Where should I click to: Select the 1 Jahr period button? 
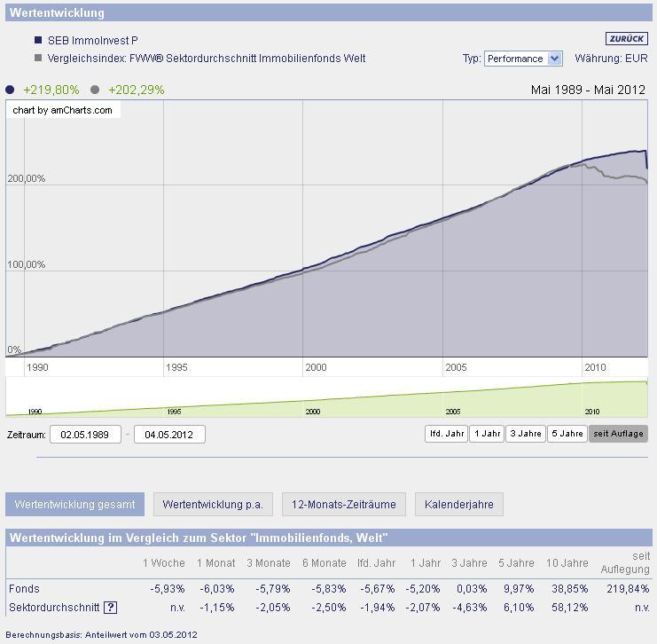click(487, 434)
